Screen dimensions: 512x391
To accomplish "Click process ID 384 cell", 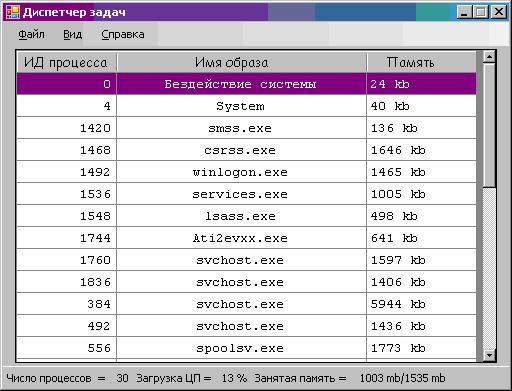I will [66, 304].
